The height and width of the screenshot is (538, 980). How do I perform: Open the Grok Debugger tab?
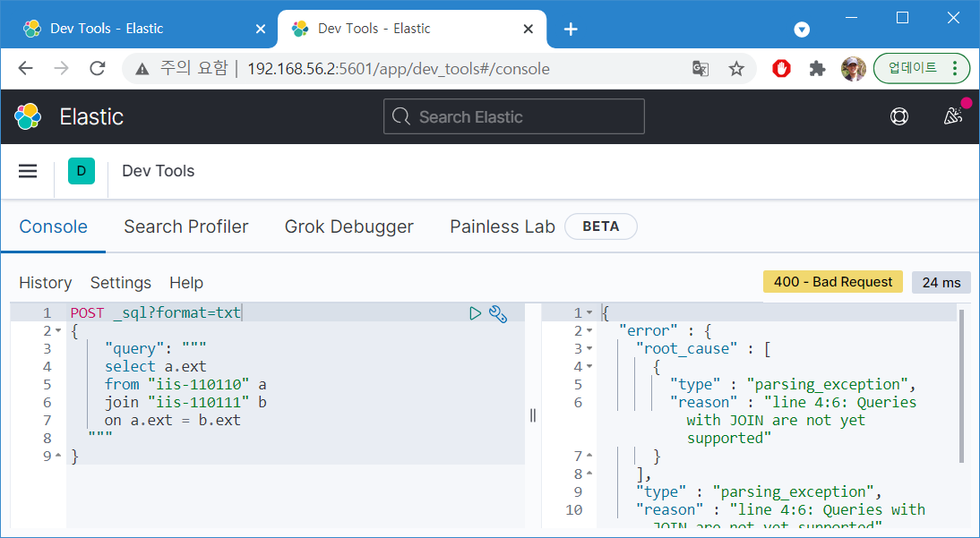(348, 226)
